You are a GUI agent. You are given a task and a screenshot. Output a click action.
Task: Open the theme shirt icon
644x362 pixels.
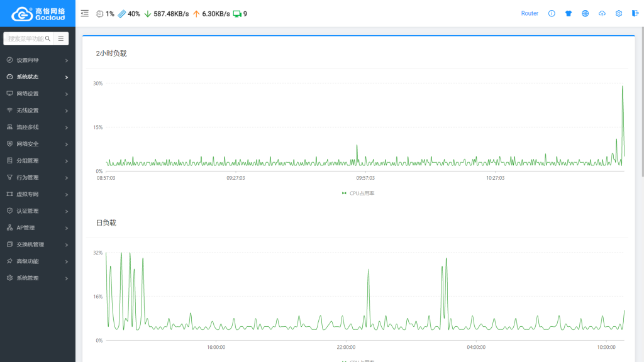[x=569, y=14]
